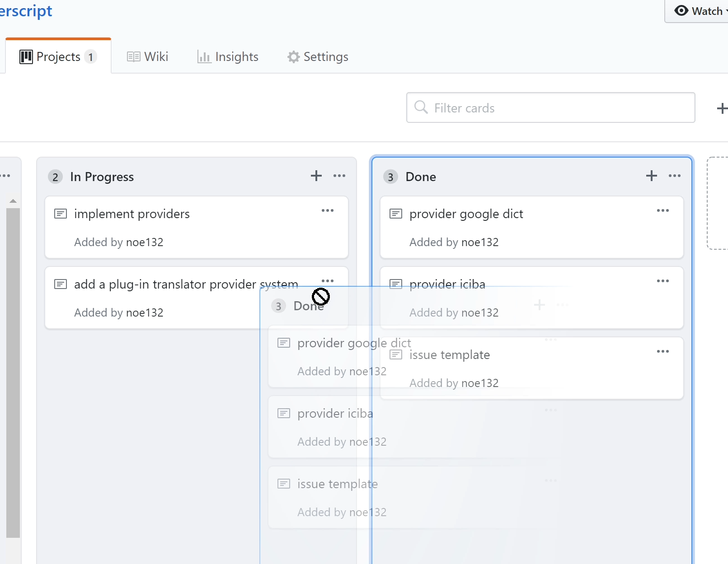Image resolution: width=728 pixels, height=564 pixels.
Task: Click note icon on issue template card
Action: pyautogui.click(x=396, y=354)
